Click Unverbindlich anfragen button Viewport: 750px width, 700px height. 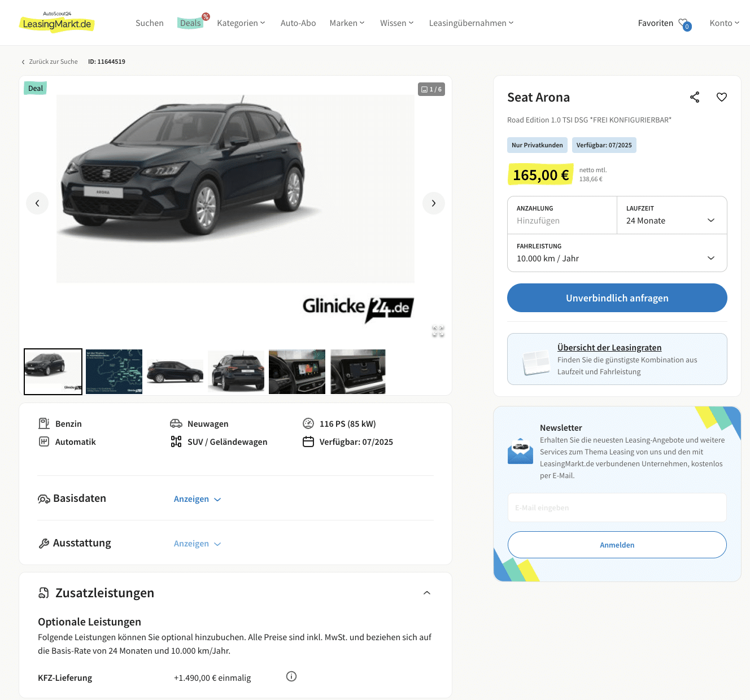coord(617,297)
